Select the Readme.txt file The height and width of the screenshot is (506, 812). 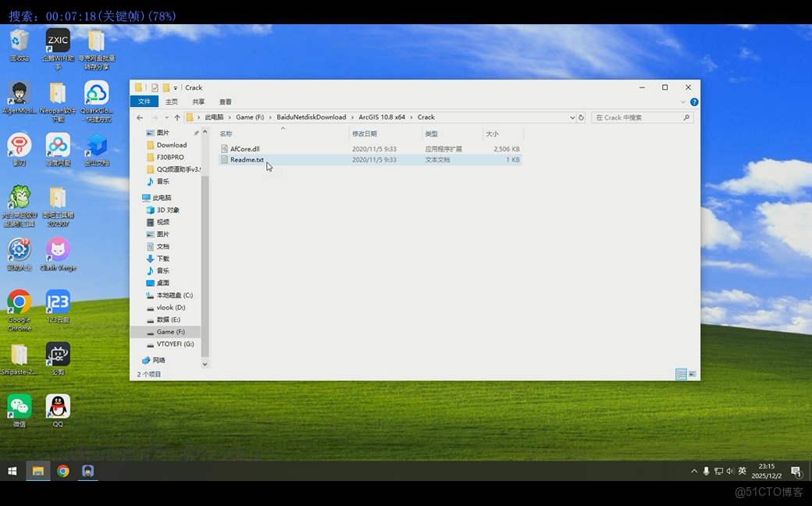[247, 160]
